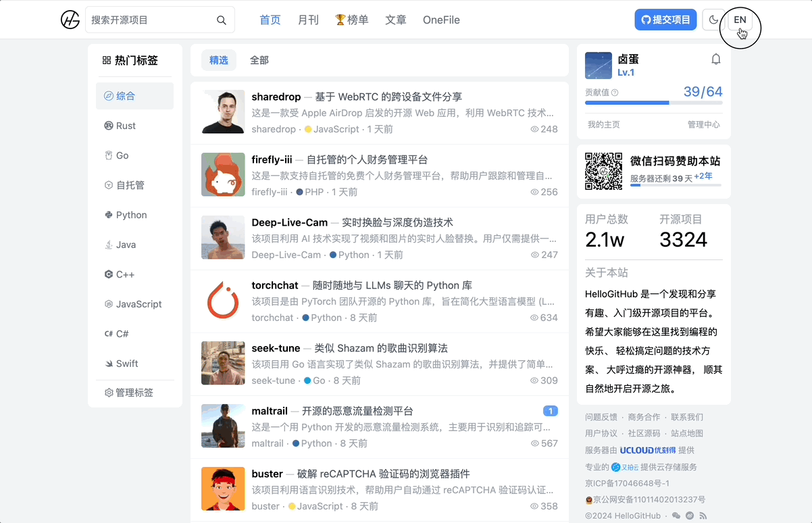Click the 又拍云 sponsor logo
This screenshot has width=812, height=523.
click(624, 467)
